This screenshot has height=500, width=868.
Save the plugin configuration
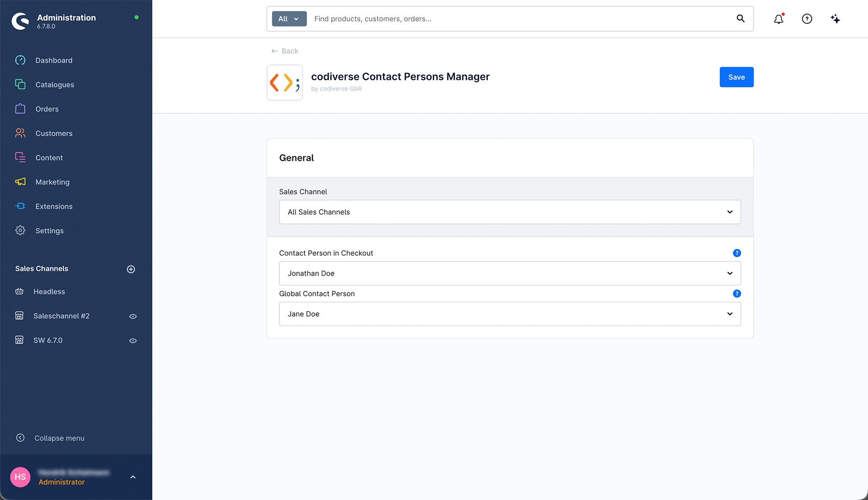[736, 77]
